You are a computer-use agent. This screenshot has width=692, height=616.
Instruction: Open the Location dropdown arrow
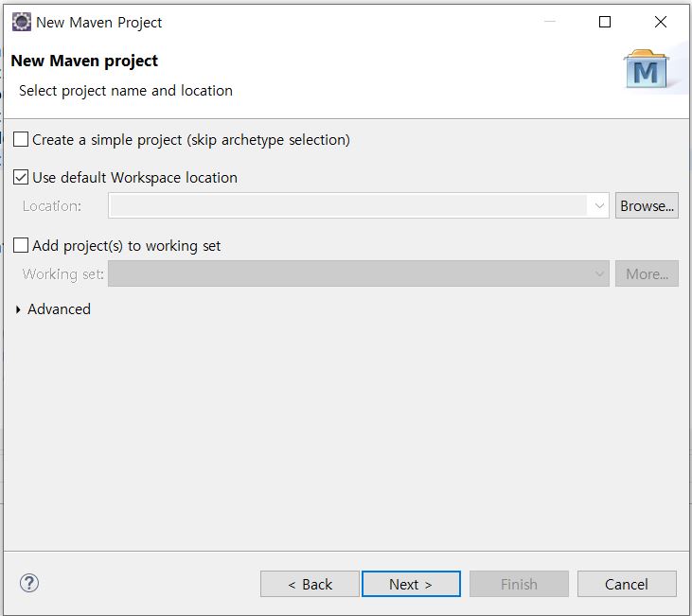599,205
